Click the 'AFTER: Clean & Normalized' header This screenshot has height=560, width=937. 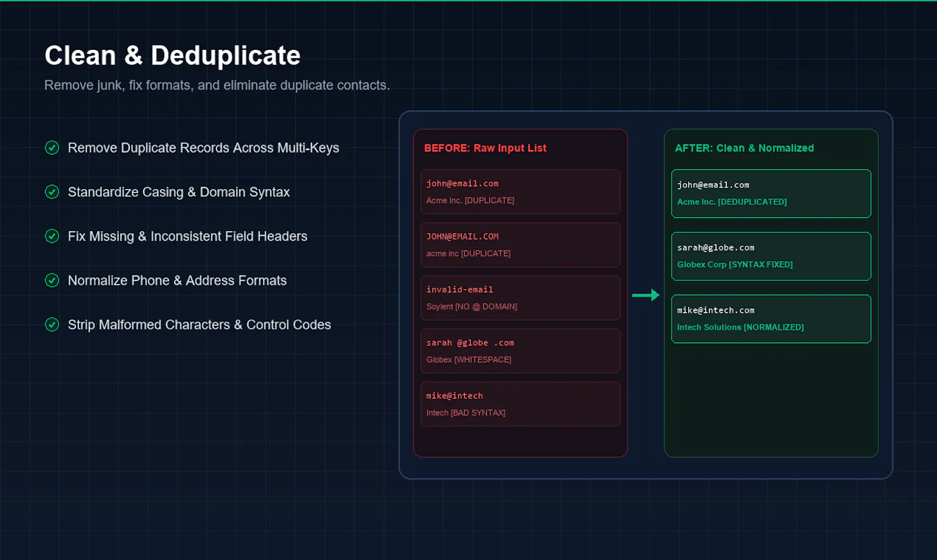pos(744,148)
